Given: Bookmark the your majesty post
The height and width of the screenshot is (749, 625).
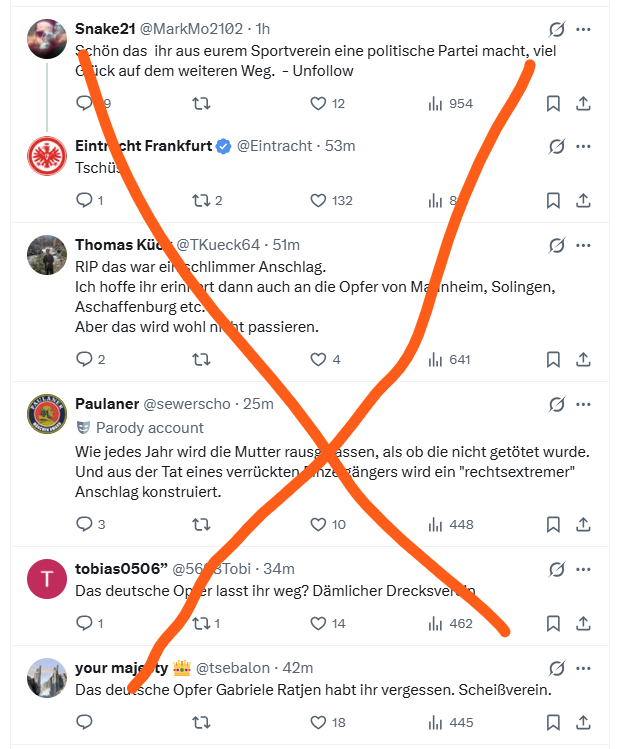Looking at the screenshot, I should (x=553, y=722).
